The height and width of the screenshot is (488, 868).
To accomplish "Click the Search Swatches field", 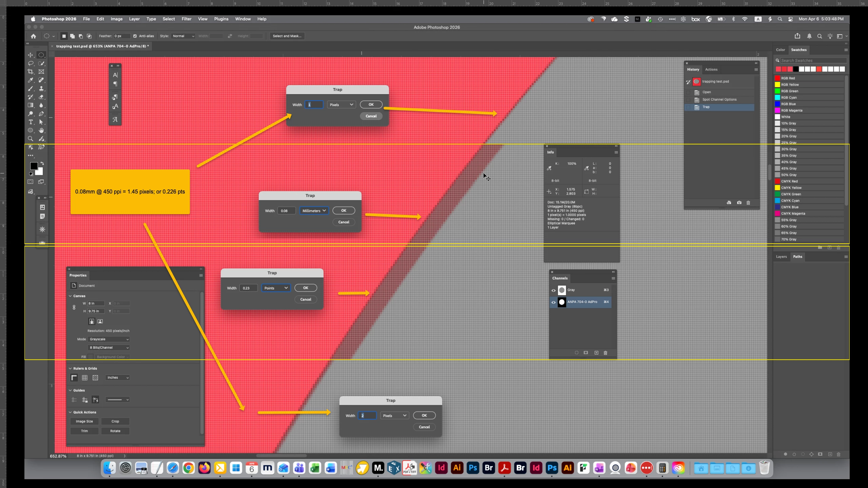I will (x=813, y=61).
